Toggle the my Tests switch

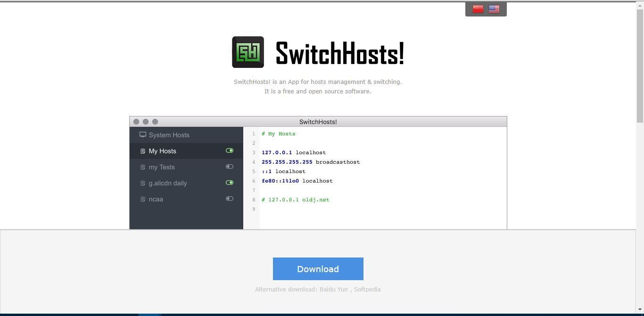click(230, 166)
